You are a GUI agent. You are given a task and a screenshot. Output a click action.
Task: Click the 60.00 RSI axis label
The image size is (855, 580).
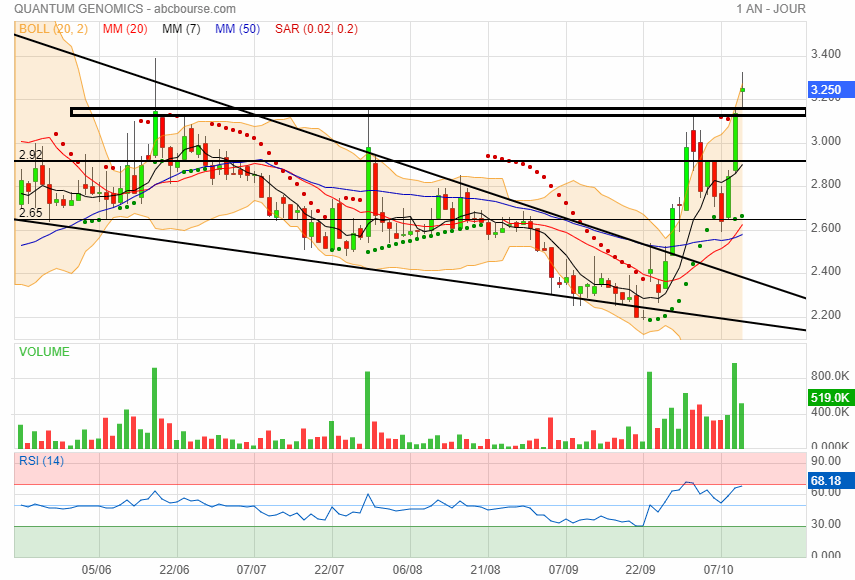826,492
